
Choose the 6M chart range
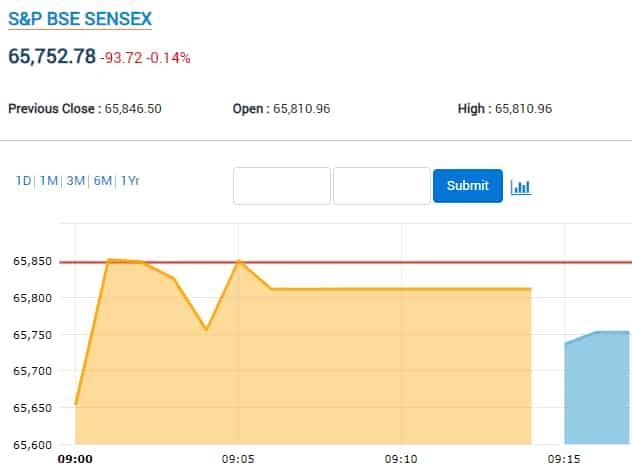[x=102, y=181]
